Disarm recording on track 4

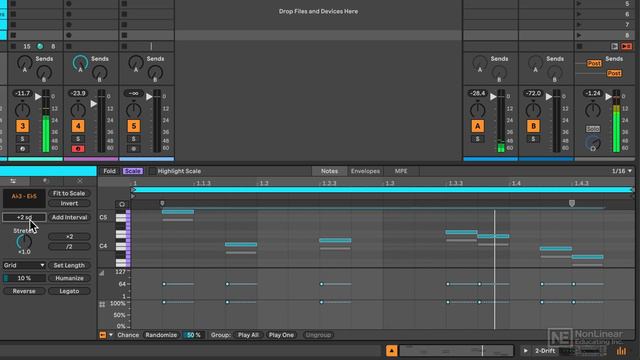click(78, 149)
